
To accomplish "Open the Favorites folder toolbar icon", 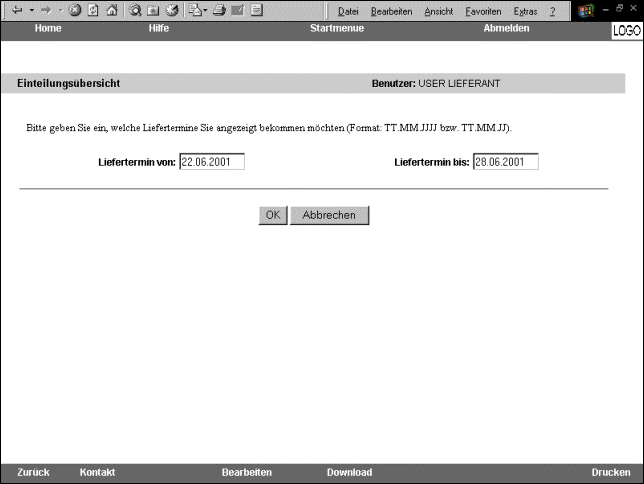I will (153, 10).
